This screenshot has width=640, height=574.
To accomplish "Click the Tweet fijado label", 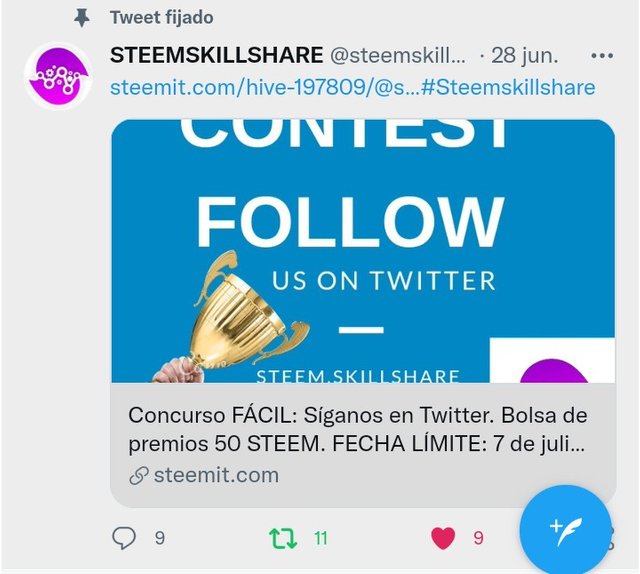I will [162, 18].
